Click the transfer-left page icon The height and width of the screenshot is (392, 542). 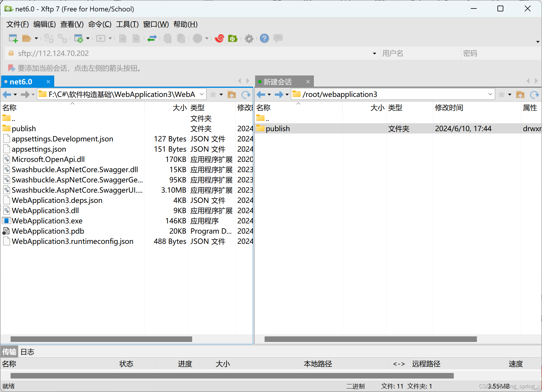[123, 38]
